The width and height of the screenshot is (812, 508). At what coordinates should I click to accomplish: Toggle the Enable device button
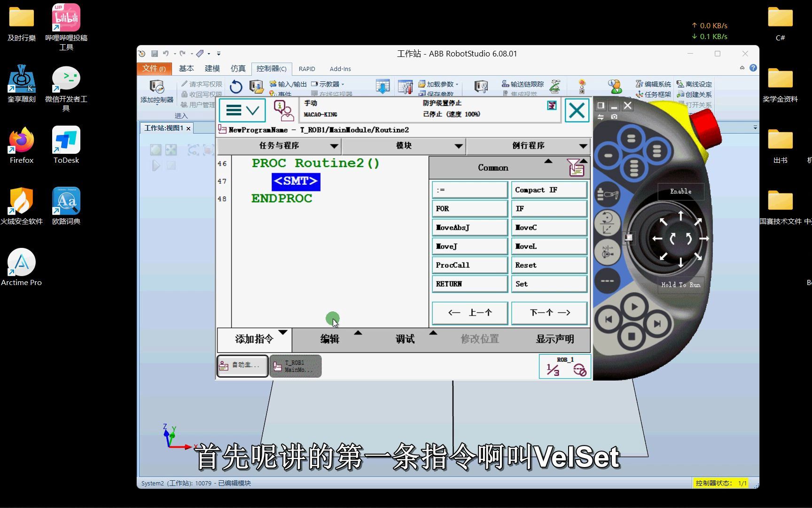point(680,191)
